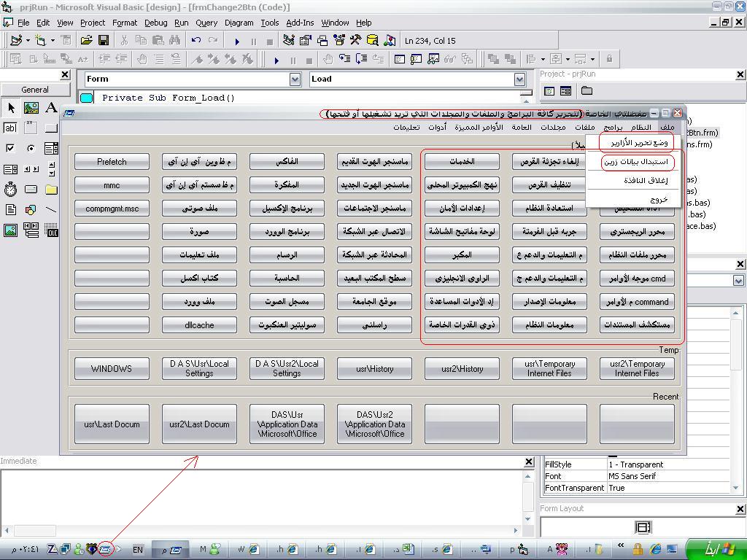Open the Toolbox hammer icon

click(x=356, y=41)
